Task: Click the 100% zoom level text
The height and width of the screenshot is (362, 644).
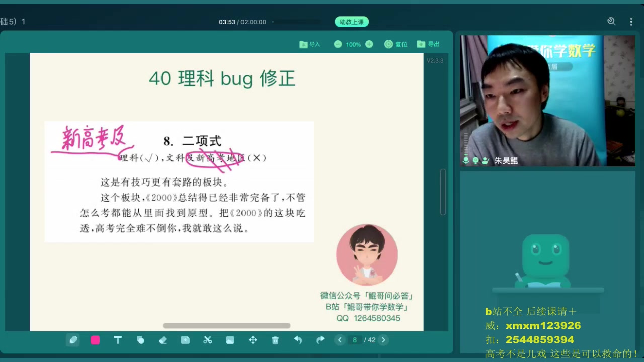Action: 353,45
